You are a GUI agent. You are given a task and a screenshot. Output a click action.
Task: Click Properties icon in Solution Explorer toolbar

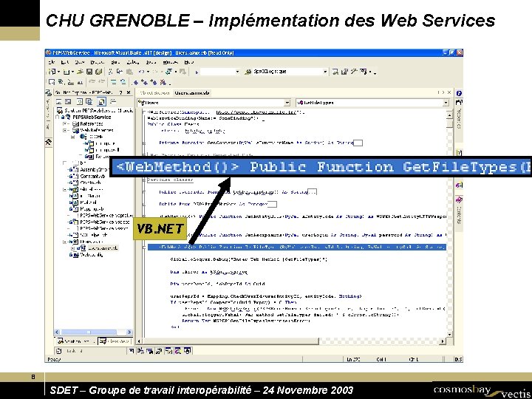pyautogui.click(x=112, y=101)
